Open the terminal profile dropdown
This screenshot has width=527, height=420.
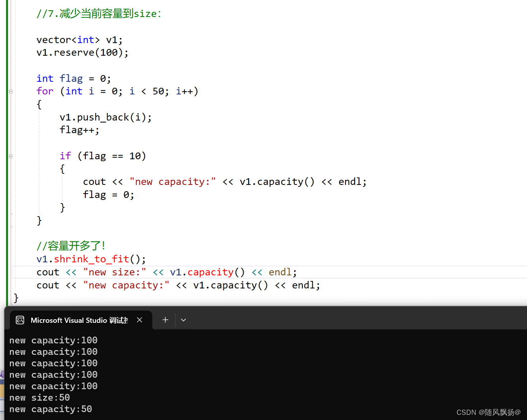[x=183, y=320]
